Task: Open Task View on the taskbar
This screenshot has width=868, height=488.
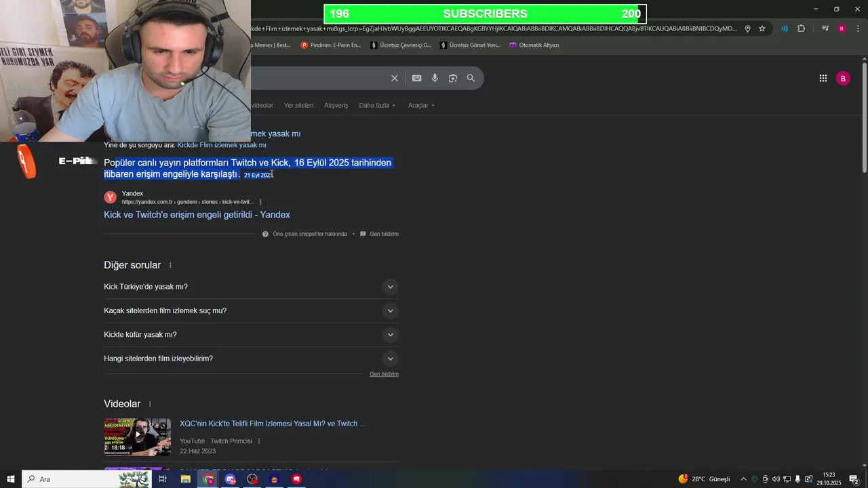Action: [x=163, y=479]
